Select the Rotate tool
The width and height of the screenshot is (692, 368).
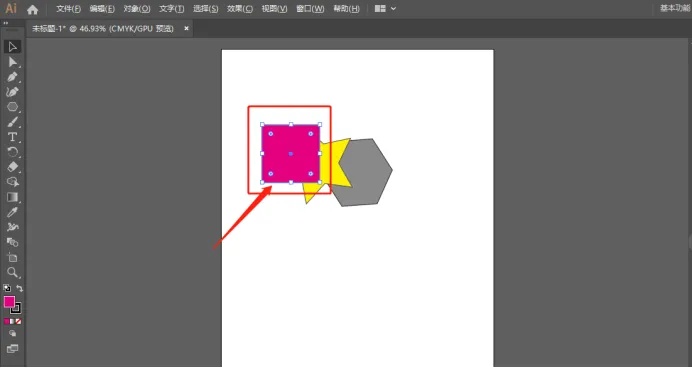click(12, 152)
